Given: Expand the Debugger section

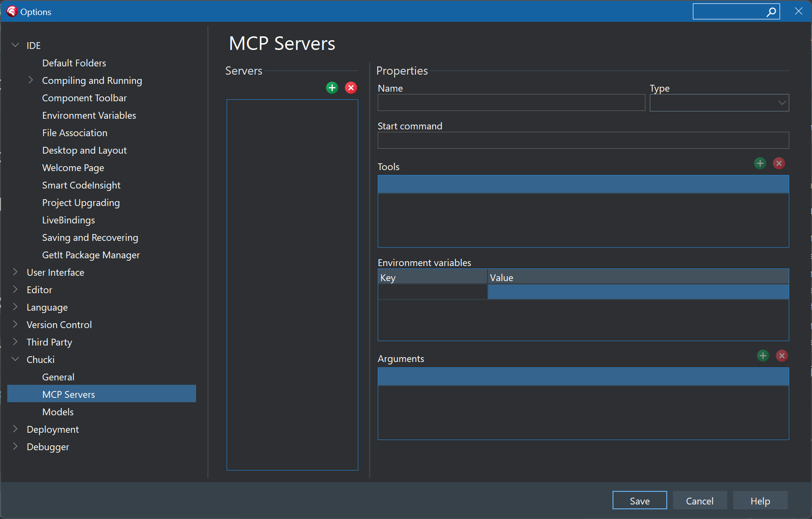Looking at the screenshot, I should tap(15, 446).
